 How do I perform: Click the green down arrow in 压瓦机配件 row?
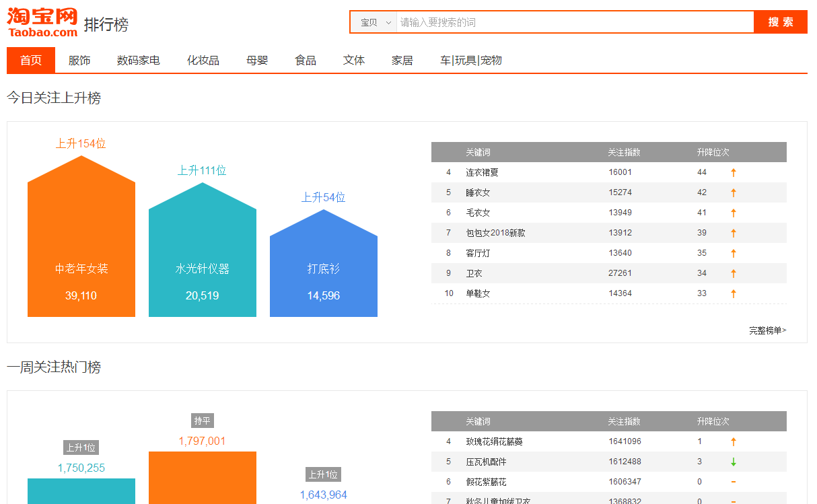pos(734,462)
